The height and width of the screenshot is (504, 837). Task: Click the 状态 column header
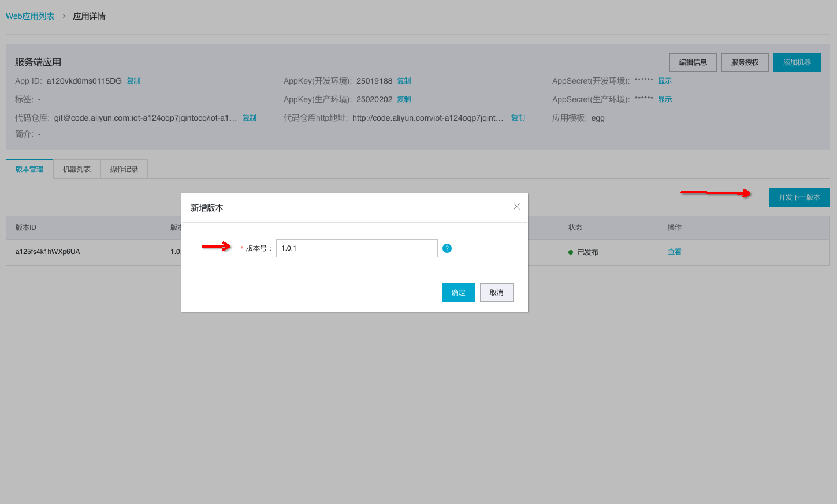pyautogui.click(x=575, y=227)
